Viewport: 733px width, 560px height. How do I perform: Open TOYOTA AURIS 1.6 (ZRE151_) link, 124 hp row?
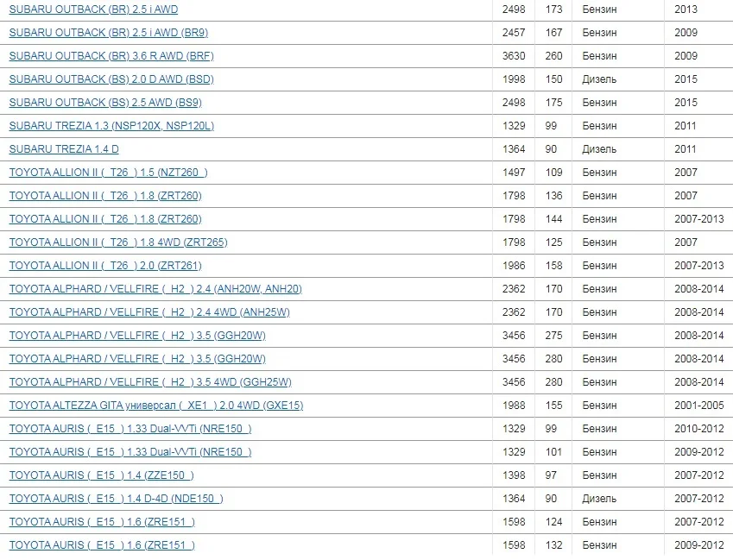pos(102,523)
